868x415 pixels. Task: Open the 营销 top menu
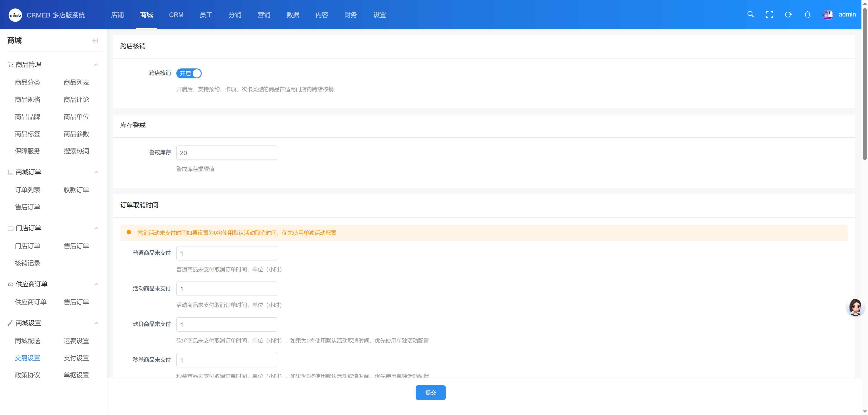tap(263, 15)
